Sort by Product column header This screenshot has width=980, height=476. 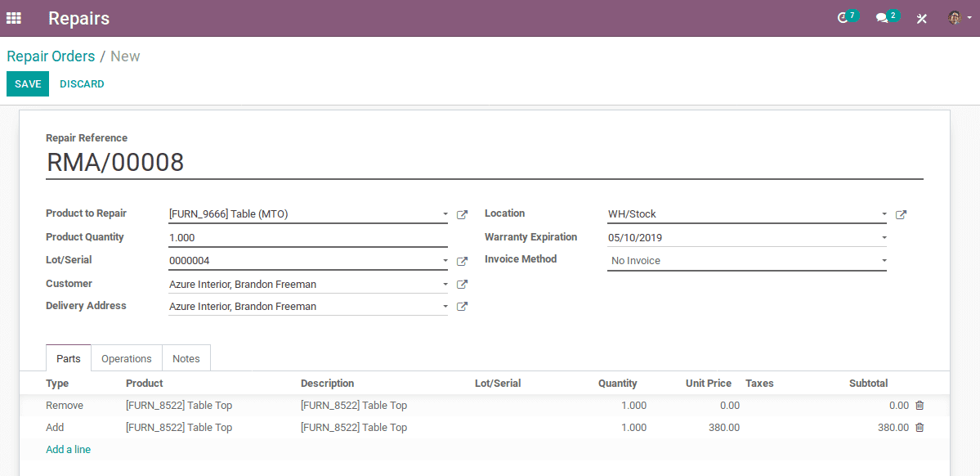point(145,384)
